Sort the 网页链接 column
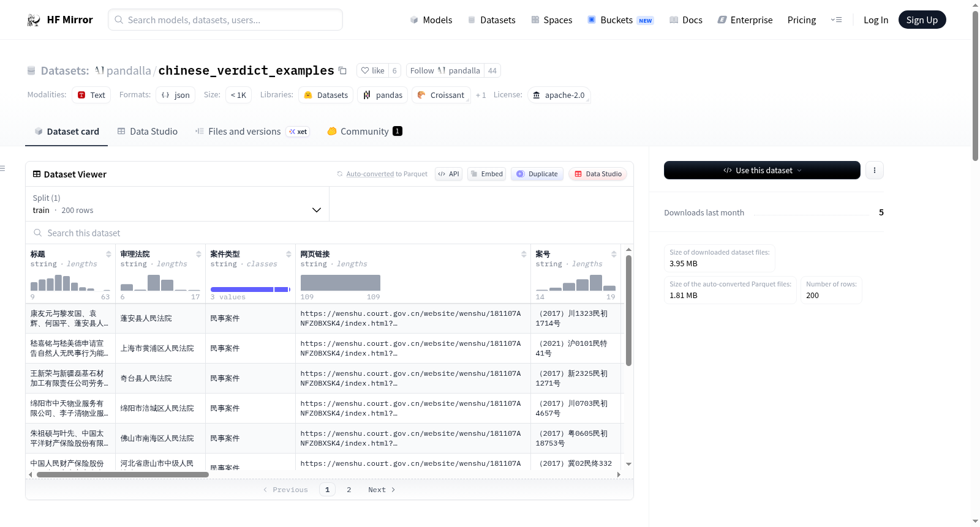980x527 pixels. click(x=524, y=254)
